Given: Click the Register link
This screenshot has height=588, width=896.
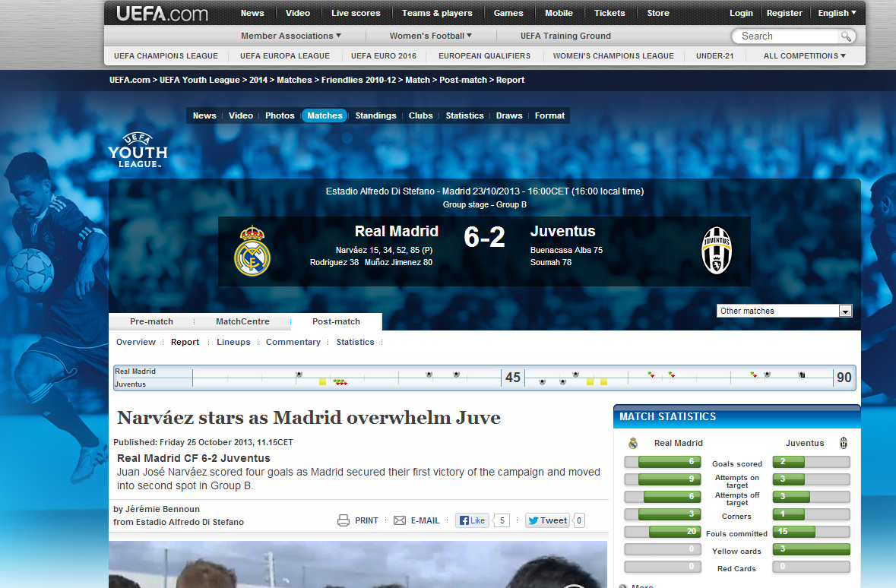Looking at the screenshot, I should tap(784, 13).
